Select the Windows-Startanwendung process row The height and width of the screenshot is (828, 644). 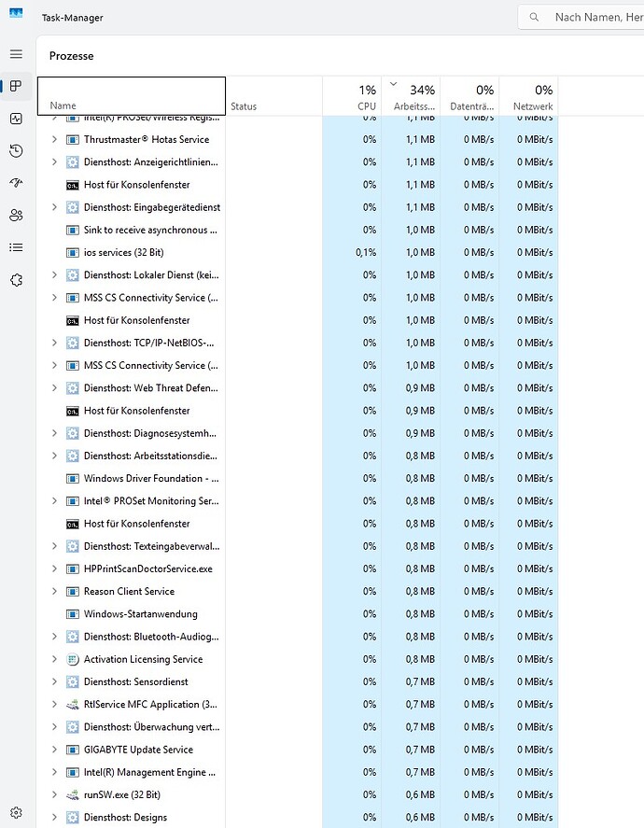point(140,614)
